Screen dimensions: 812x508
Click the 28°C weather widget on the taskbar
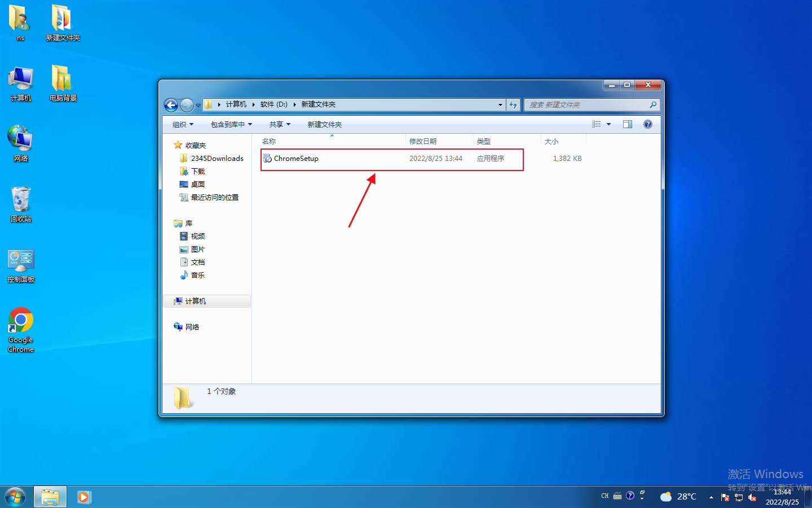click(678, 497)
